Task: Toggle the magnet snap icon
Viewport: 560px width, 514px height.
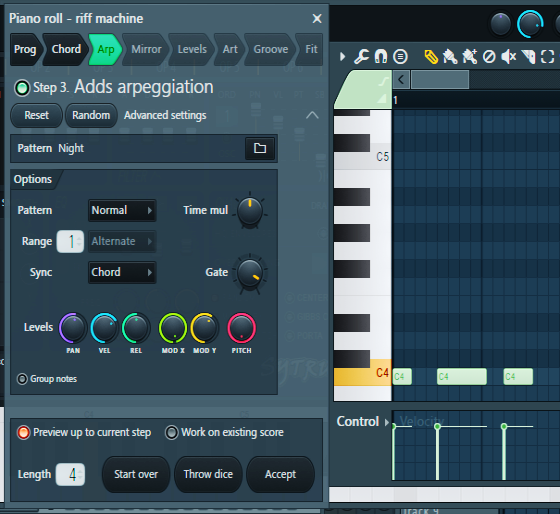Action: (381, 56)
